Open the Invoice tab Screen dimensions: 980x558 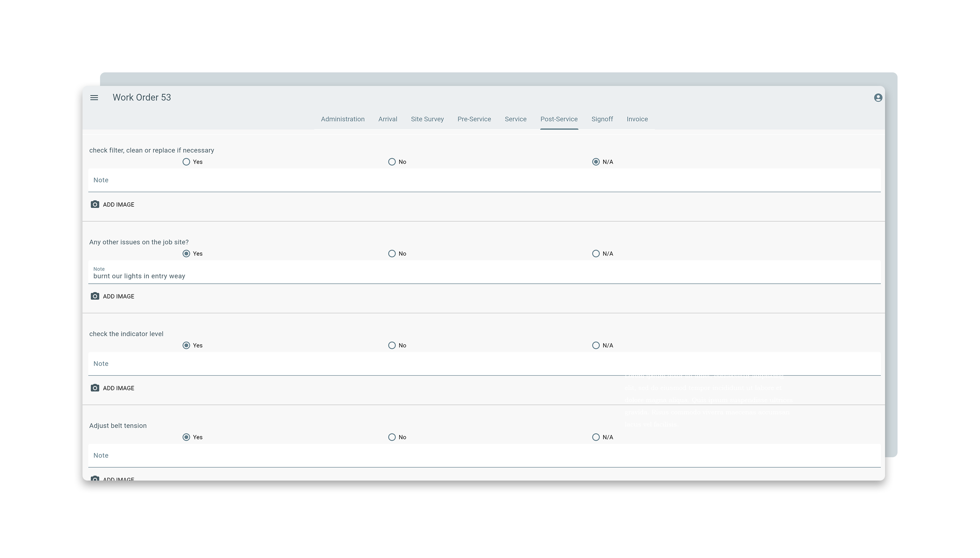[637, 119]
